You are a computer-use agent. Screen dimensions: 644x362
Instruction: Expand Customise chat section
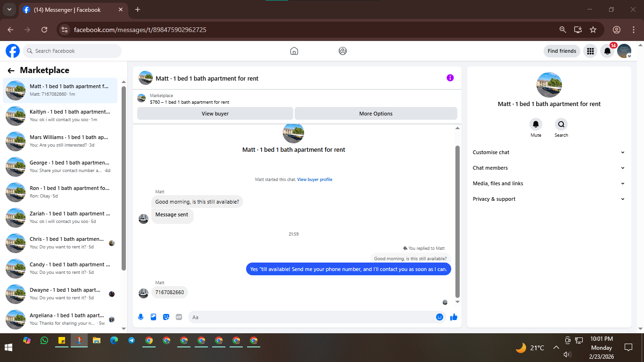pos(549,152)
